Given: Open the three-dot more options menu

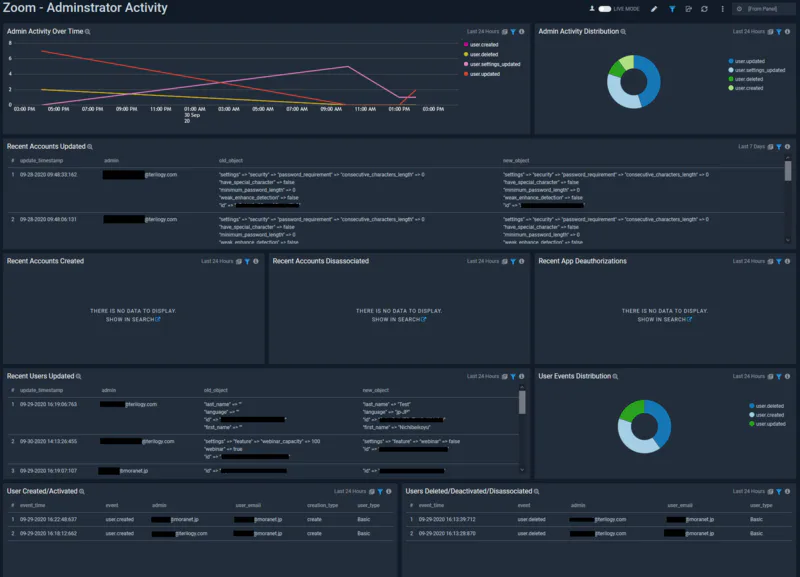Looking at the screenshot, I should (722, 9).
